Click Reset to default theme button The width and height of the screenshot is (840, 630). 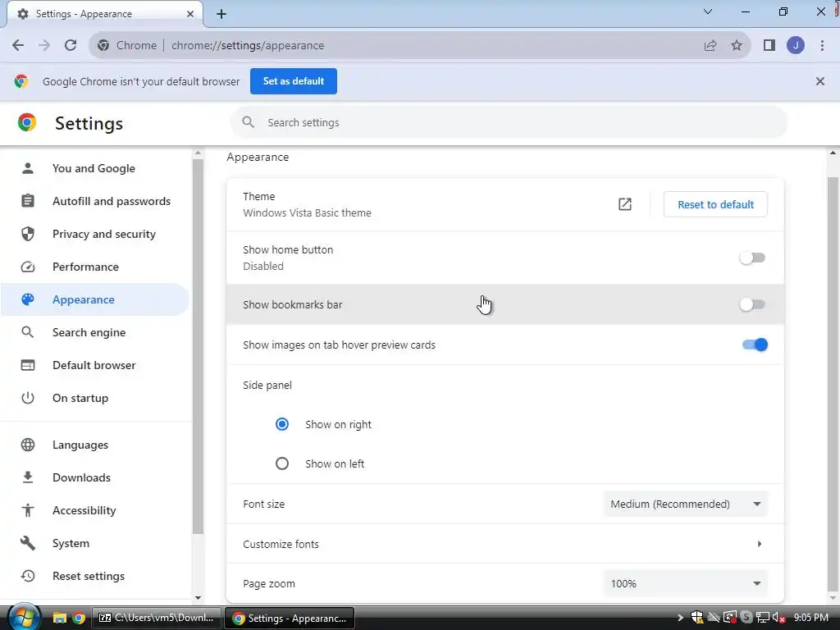[715, 204]
